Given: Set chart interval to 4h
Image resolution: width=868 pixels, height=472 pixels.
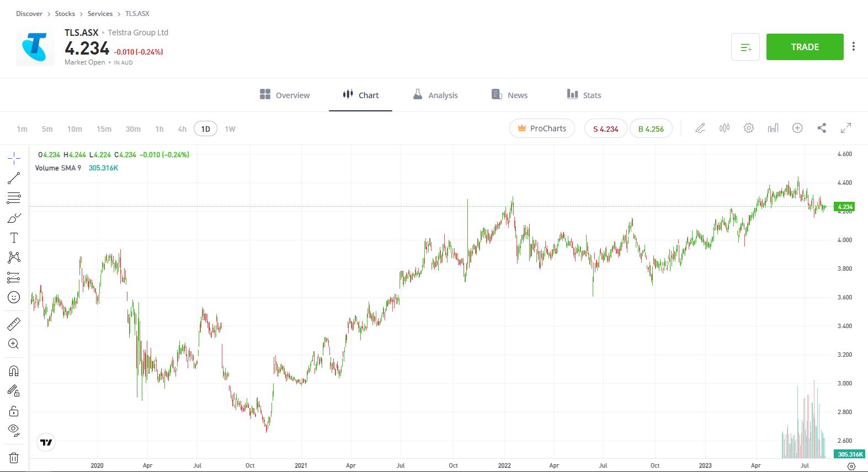Looking at the screenshot, I should click(x=182, y=129).
